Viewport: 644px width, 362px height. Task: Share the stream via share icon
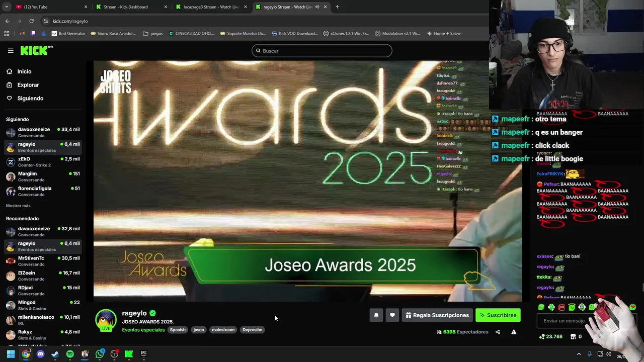click(498, 332)
